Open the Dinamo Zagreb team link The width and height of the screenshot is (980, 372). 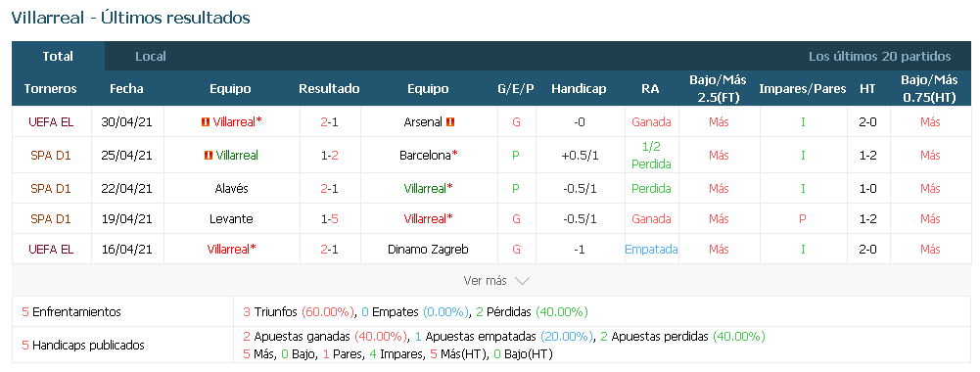click(428, 249)
